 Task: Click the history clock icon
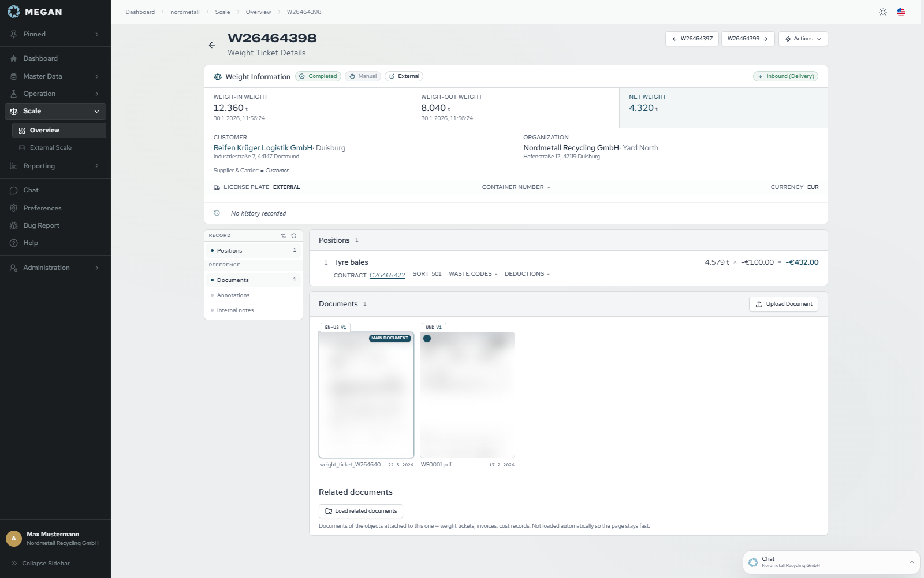217,213
